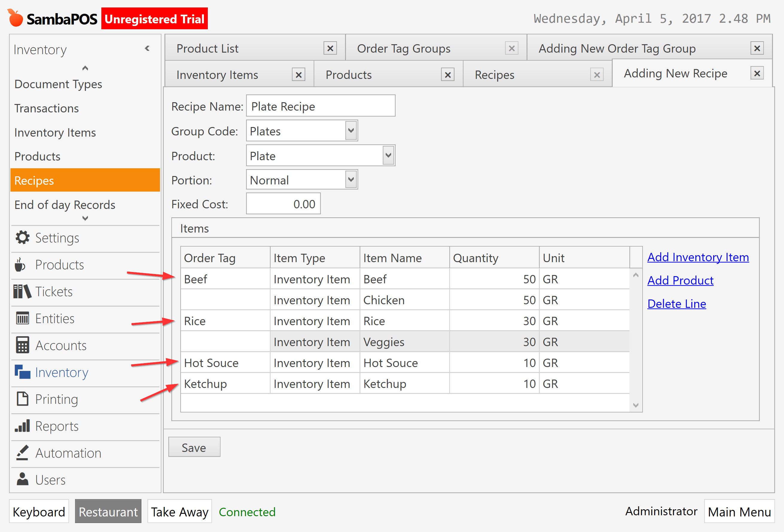
Task: Close the Products tab
Action: (x=447, y=74)
